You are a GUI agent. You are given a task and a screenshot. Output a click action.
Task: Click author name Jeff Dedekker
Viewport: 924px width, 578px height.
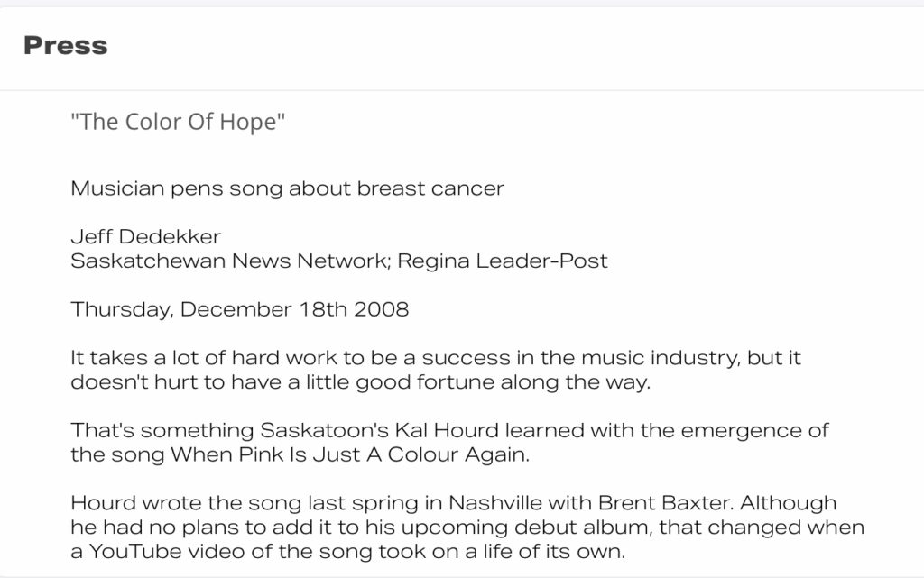[x=145, y=236]
